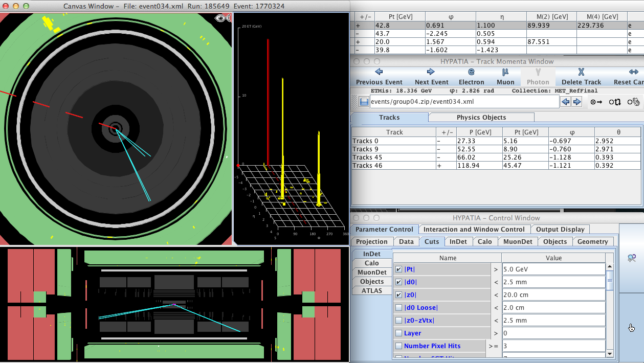The width and height of the screenshot is (644, 363).
Task: Advance to the Next Event
Action: pos(431,77)
